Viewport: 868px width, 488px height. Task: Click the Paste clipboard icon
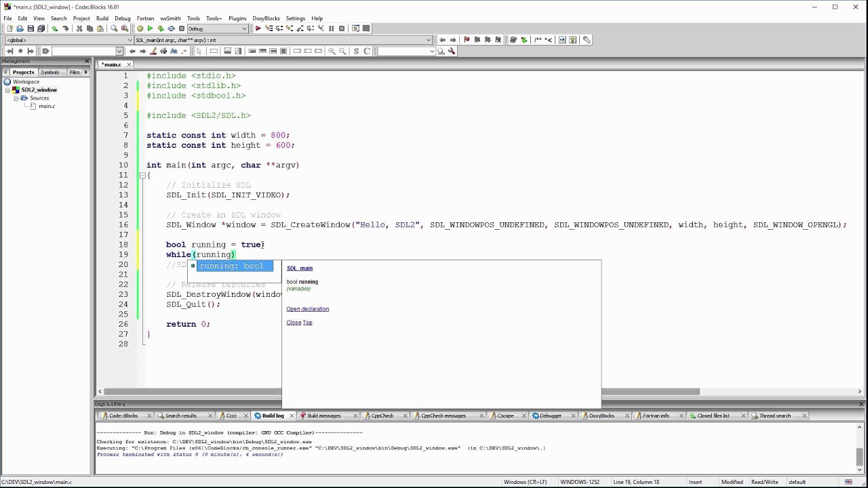pyautogui.click(x=100, y=28)
